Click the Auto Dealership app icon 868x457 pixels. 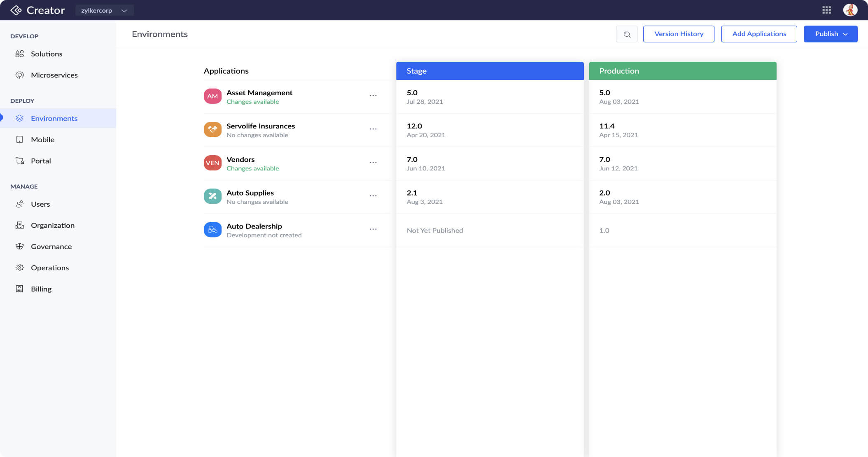point(212,230)
